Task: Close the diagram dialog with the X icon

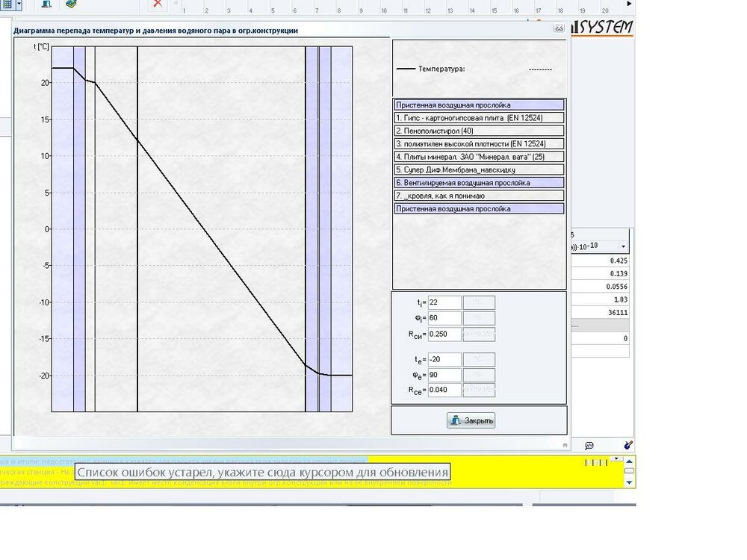Action: pos(558,28)
